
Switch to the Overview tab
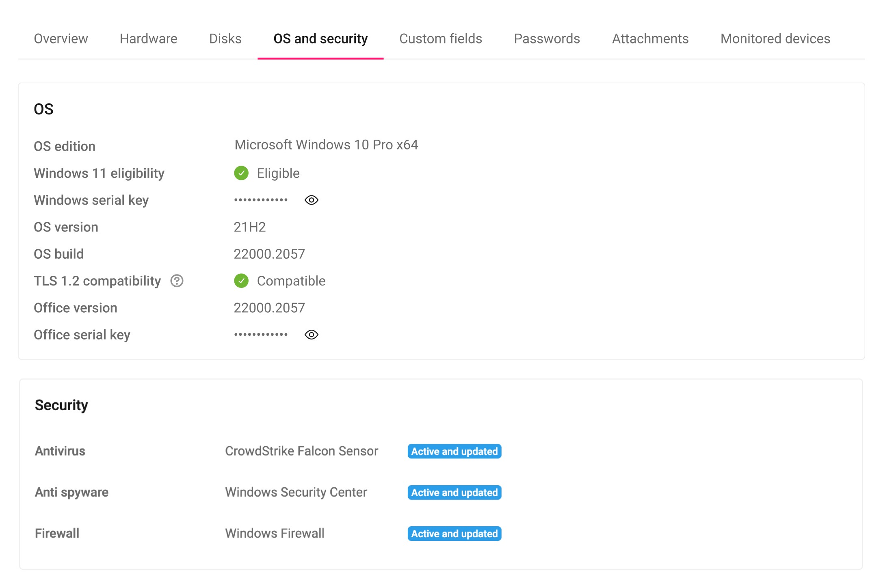click(x=61, y=39)
